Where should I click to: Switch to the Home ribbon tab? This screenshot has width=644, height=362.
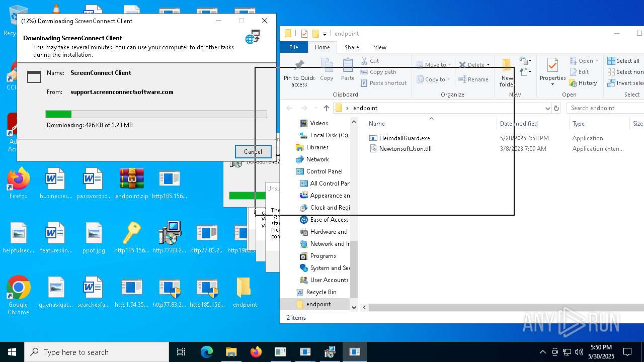click(x=323, y=47)
